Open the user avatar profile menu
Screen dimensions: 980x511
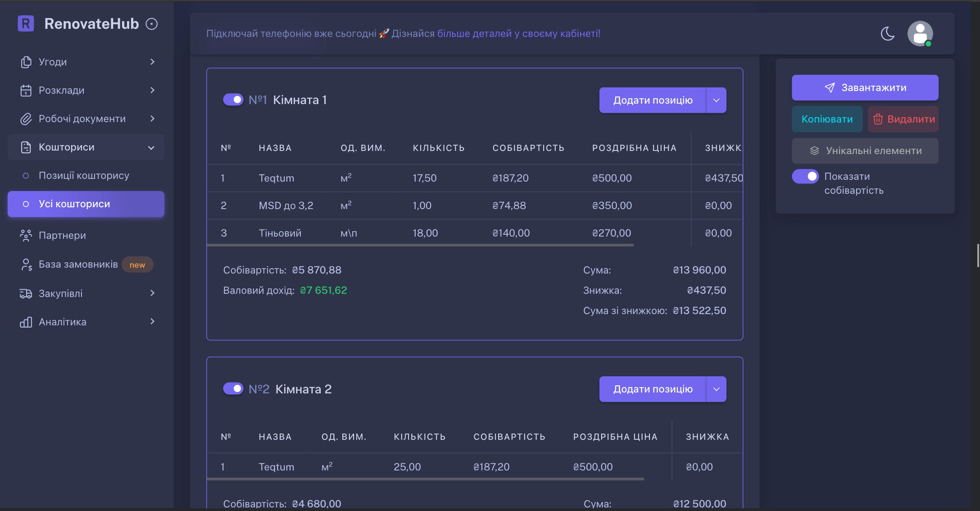tap(920, 33)
